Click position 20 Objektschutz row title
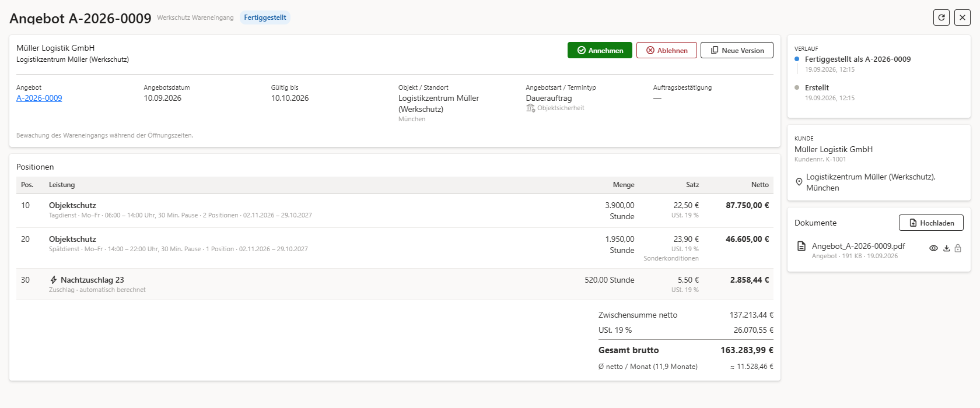The image size is (980, 408). 72,239
